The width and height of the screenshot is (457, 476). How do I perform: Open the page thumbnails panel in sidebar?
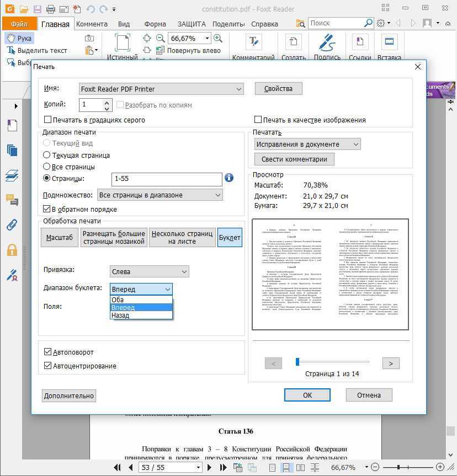12,150
